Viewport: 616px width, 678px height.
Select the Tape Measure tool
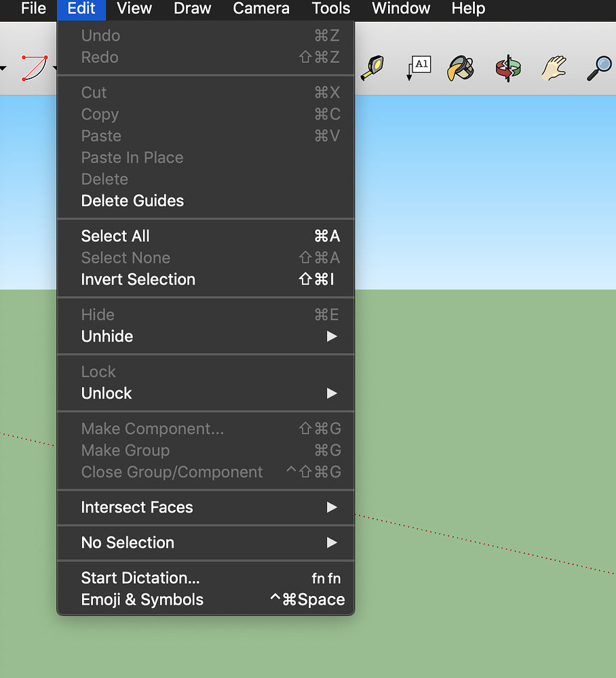click(373, 68)
